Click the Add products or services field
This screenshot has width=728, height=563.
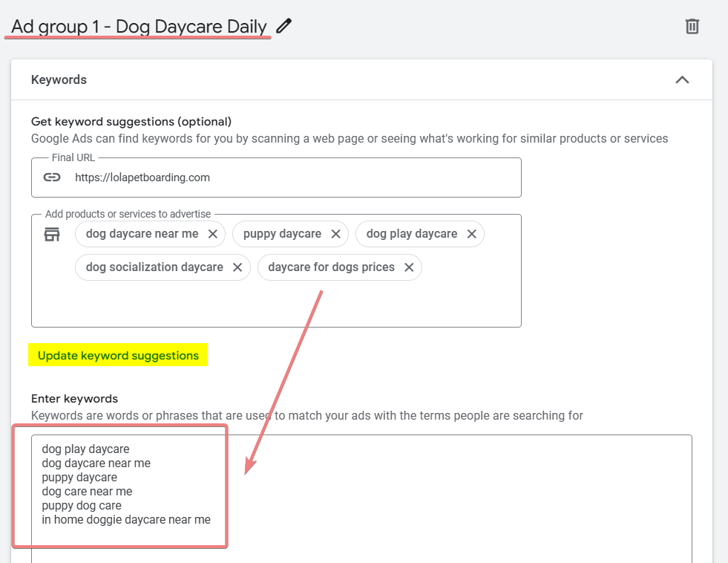[297, 305]
